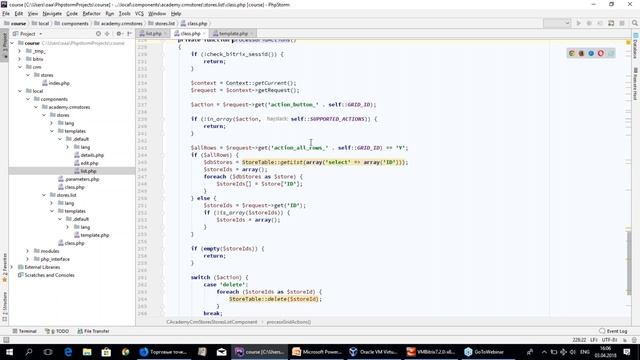Click Search Everywhere magnifier icon
Viewport: 640px width, 360px height.
click(x=635, y=23)
